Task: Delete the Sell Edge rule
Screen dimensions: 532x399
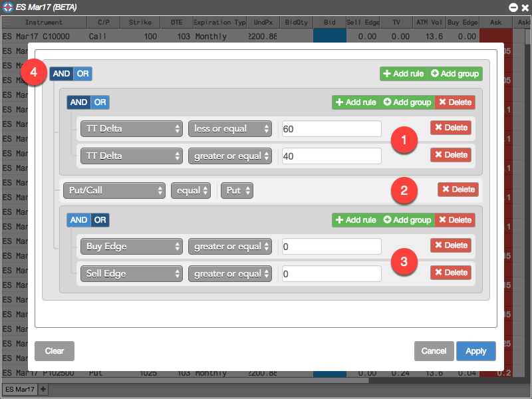Action: [x=451, y=273]
